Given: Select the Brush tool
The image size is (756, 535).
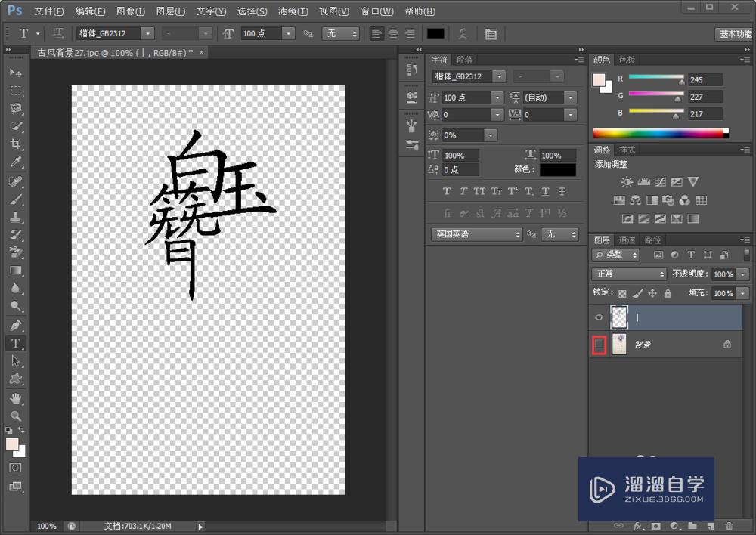Looking at the screenshot, I should coord(15,199).
